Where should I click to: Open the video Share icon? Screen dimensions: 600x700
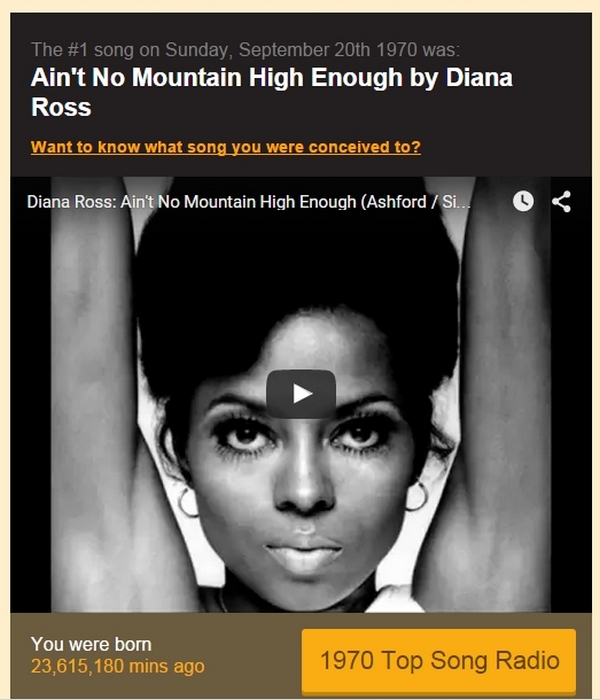click(562, 201)
